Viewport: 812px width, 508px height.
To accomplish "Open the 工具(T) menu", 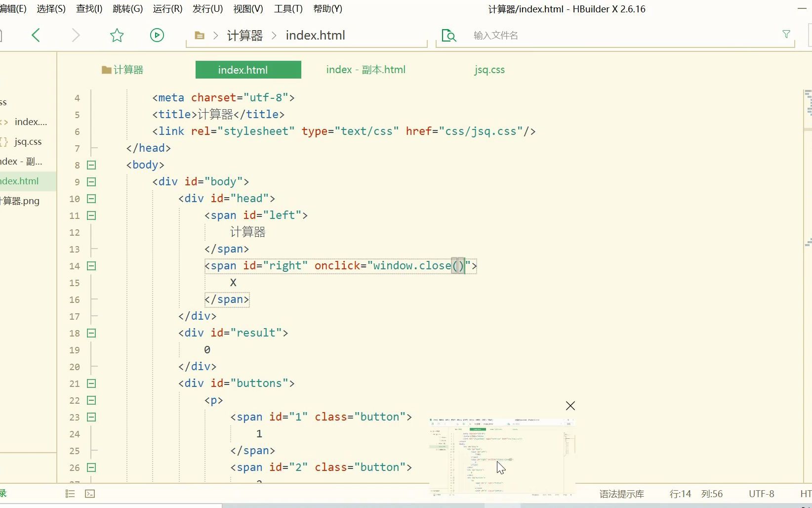I will coord(287,8).
